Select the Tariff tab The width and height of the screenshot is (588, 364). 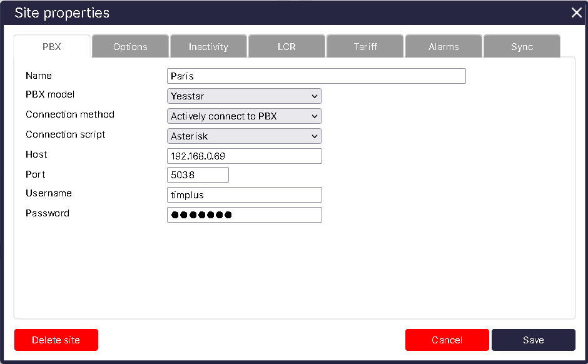coord(365,46)
